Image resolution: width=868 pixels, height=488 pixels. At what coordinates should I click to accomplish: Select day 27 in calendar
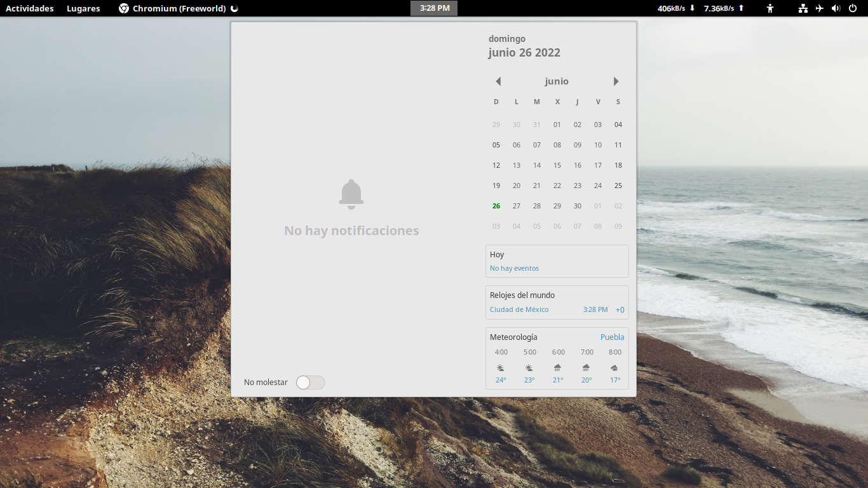coord(517,206)
